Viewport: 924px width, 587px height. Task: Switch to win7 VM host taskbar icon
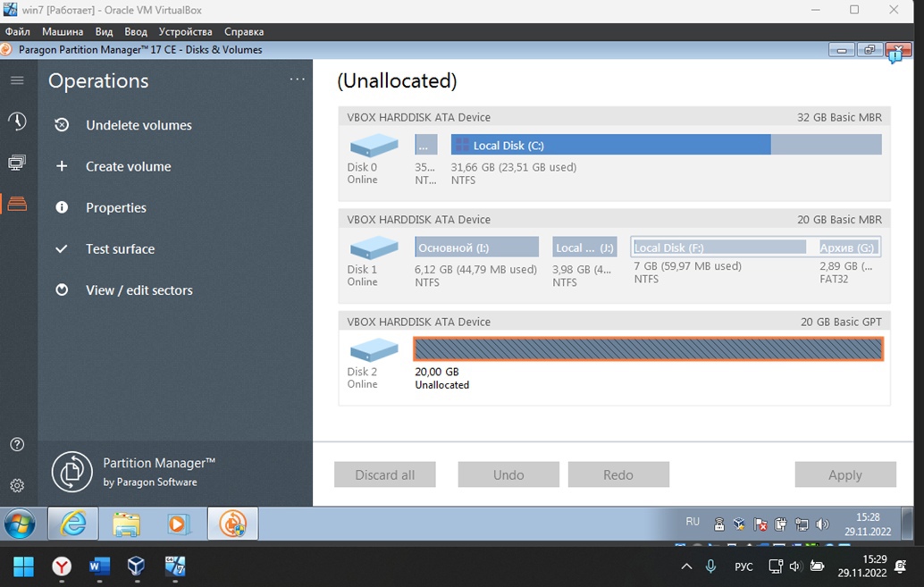[175, 567]
